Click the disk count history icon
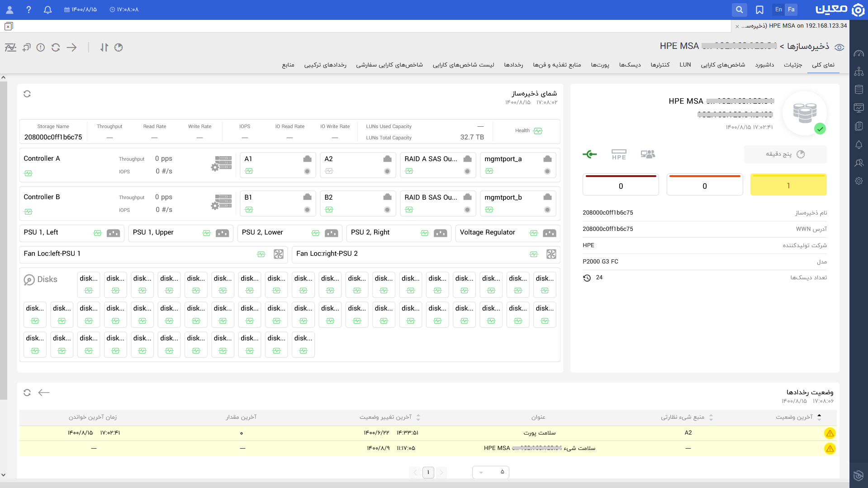The image size is (868, 488). pos(587,278)
